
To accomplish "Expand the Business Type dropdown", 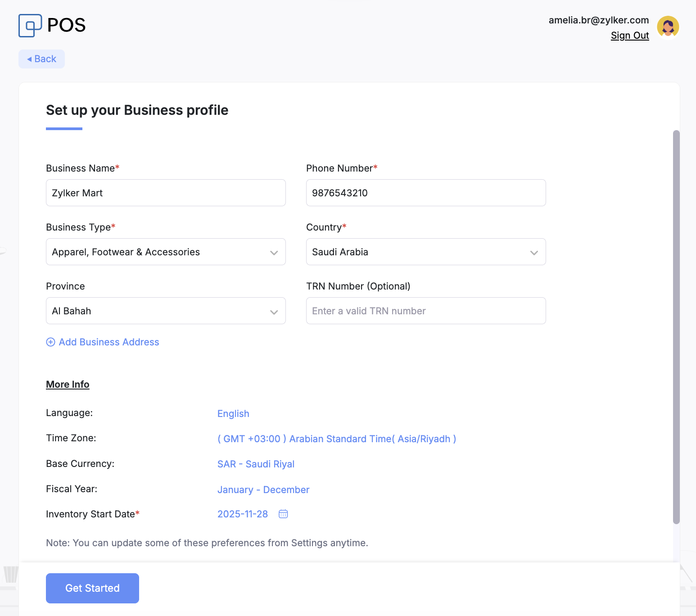I will [x=166, y=252].
